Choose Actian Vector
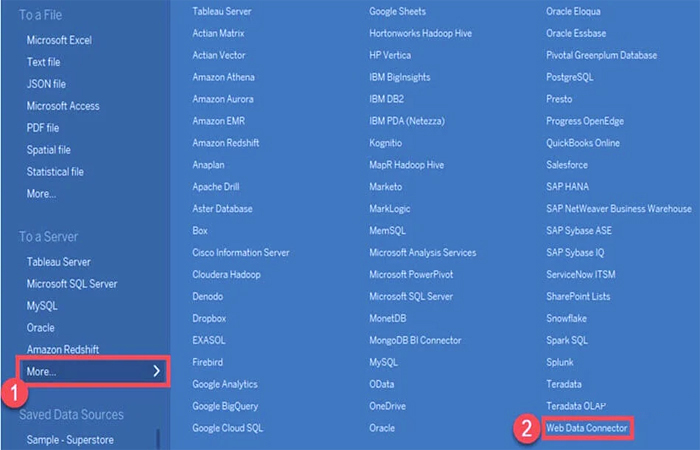 [x=219, y=55]
